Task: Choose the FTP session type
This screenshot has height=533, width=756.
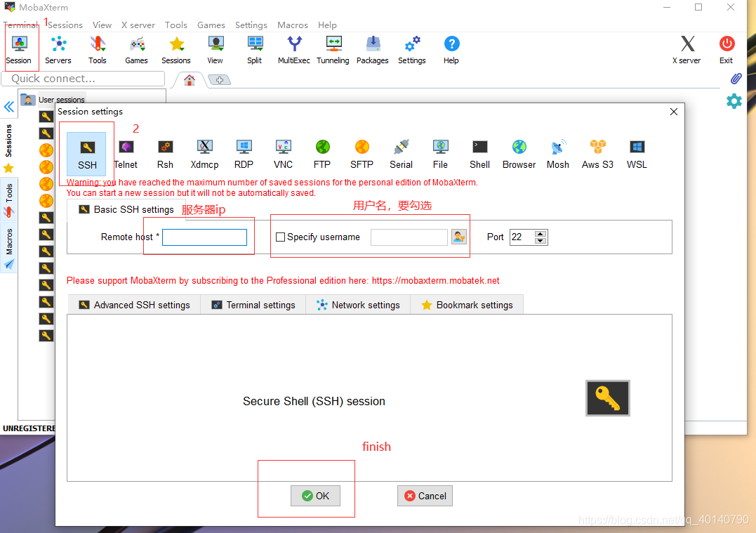Action: (322, 154)
